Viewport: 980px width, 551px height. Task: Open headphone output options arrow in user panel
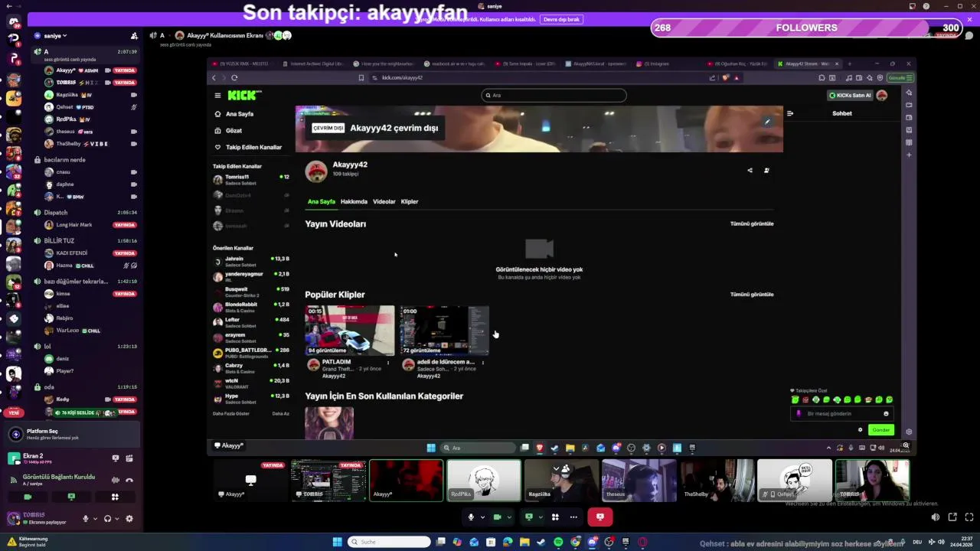(117, 519)
